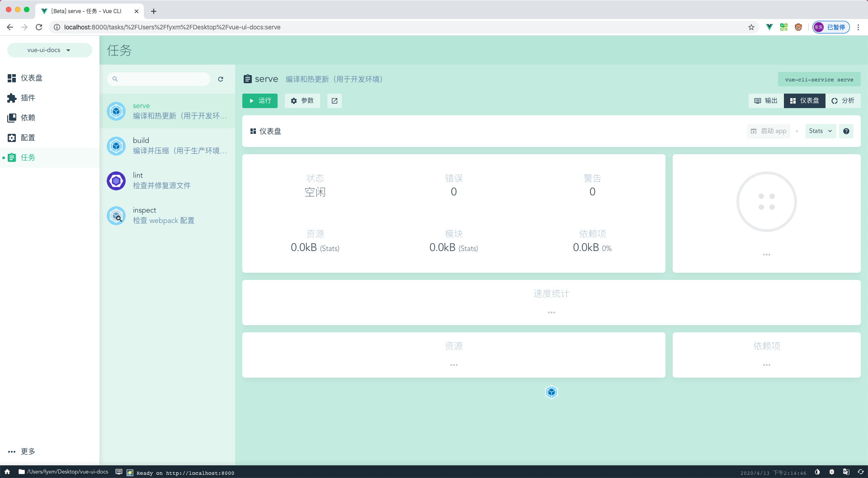
Task: Click the serve webpack icon
Action: coord(116,111)
